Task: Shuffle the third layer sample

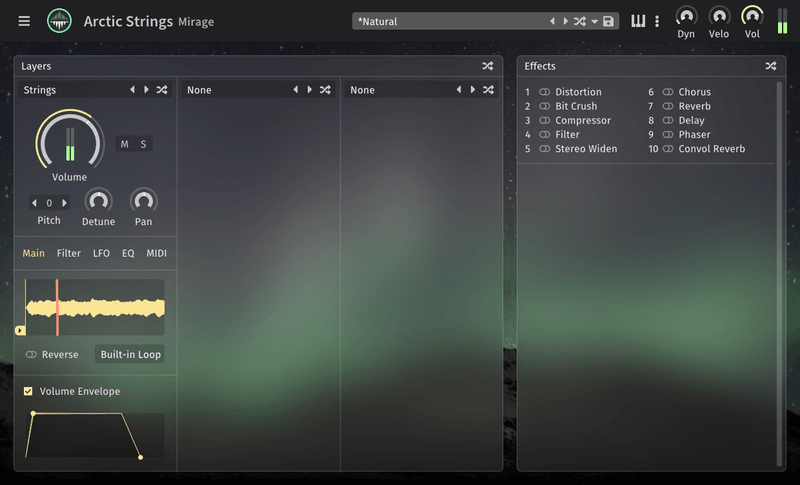Action: [x=488, y=90]
